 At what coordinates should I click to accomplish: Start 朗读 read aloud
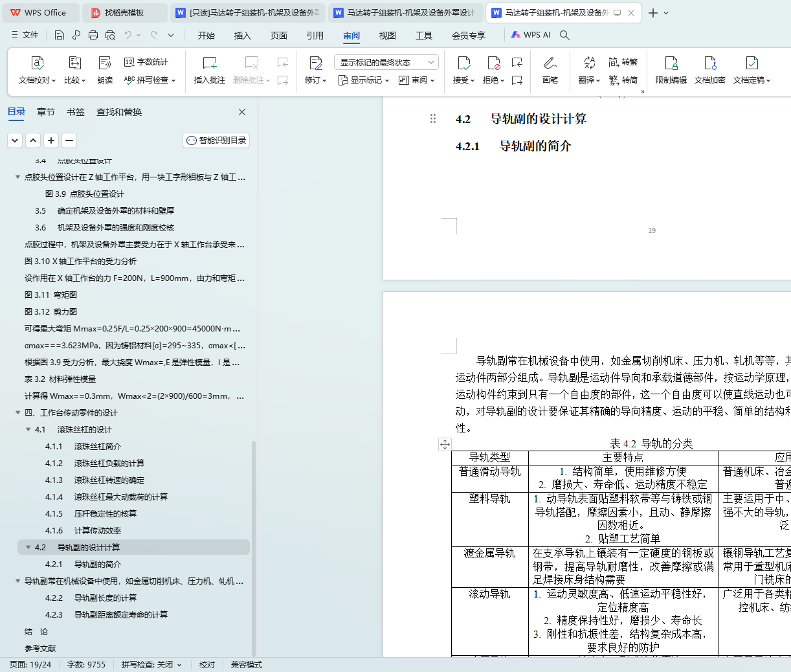[x=105, y=70]
